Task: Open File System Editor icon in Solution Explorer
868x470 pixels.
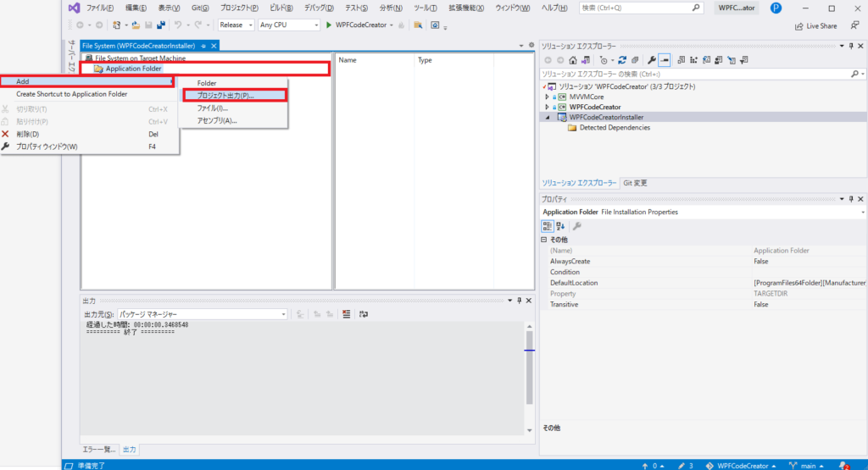Action: tap(681, 60)
